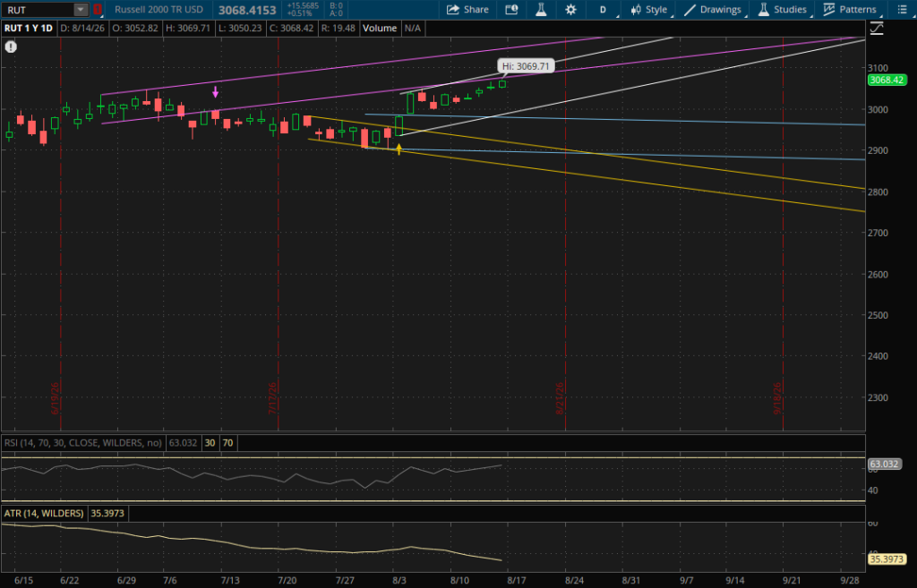Open the Style menu
This screenshot has width=917, height=588.
[648, 9]
